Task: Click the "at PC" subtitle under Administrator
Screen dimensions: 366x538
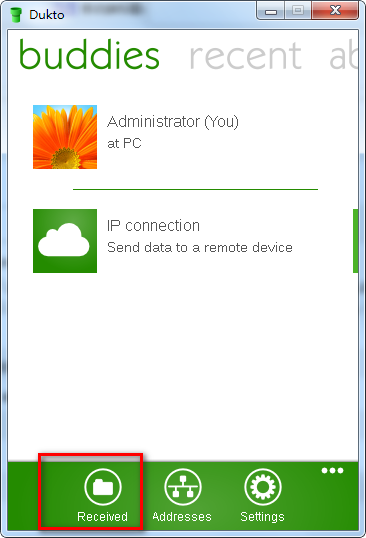Action: pos(124,143)
